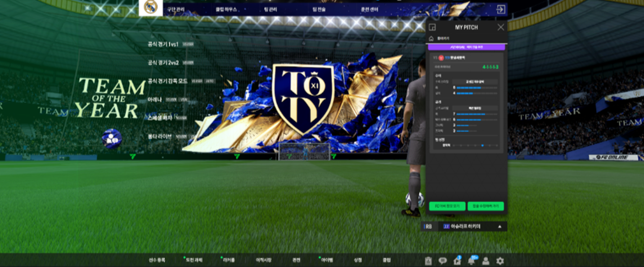Open the 팀 전술 menu
Screen dimensions: 644x267
click(x=318, y=9)
